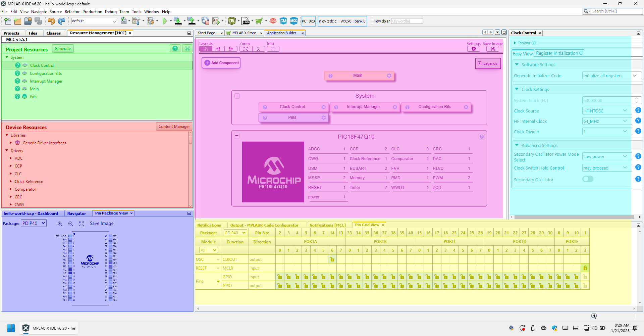Click the Add Component button
The width and height of the screenshot is (644, 336).
click(x=221, y=63)
